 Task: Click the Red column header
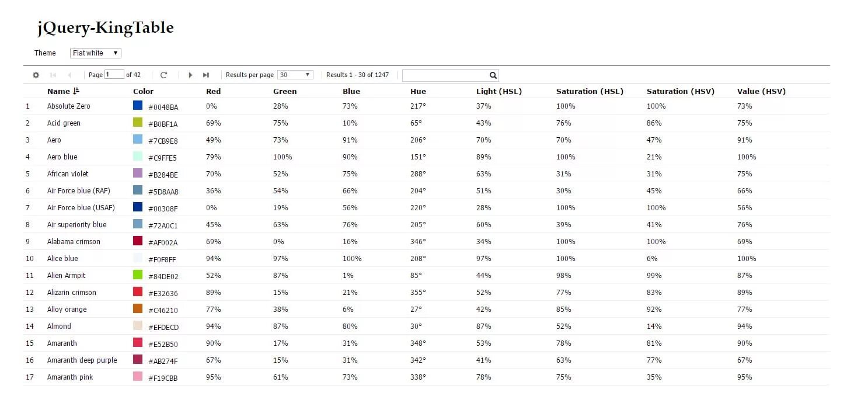[214, 91]
